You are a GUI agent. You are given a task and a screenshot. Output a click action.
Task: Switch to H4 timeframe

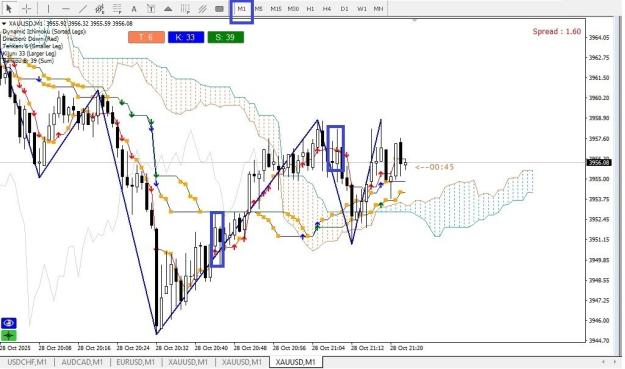click(x=327, y=8)
